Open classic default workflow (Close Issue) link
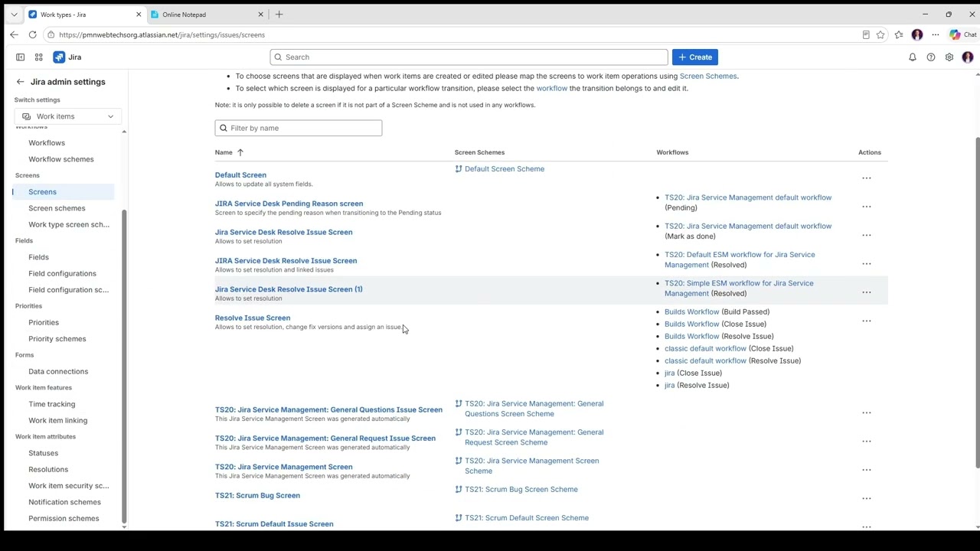Screen dimensions: 980x551 point(705,348)
